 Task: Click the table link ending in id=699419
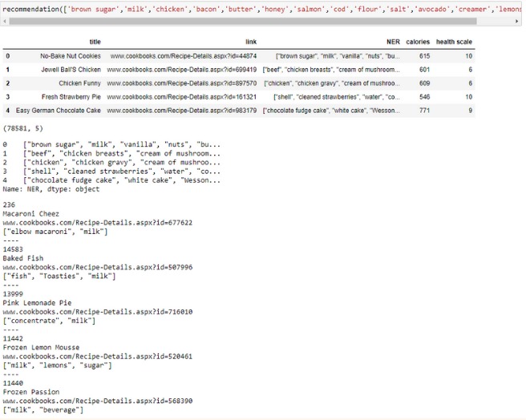click(182, 70)
